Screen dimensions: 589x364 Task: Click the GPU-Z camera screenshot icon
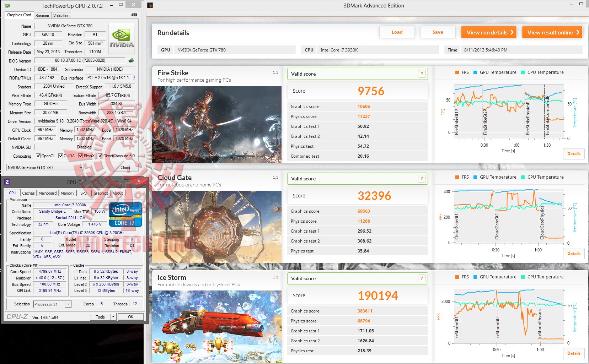134,15
